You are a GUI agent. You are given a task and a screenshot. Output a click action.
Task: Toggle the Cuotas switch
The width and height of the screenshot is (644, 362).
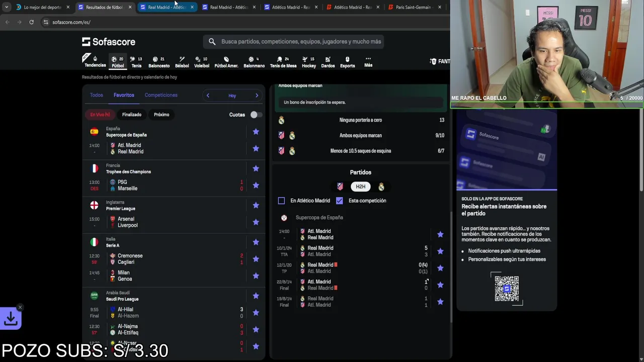click(x=256, y=115)
